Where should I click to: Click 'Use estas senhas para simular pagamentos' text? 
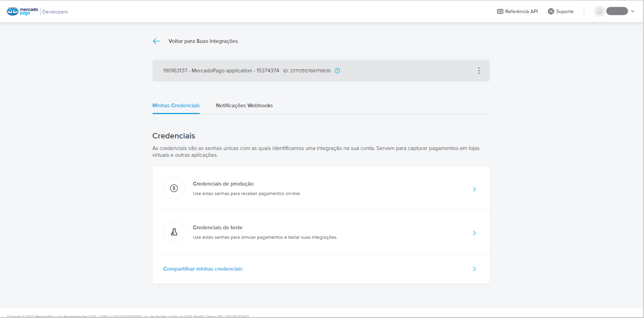pos(265,237)
